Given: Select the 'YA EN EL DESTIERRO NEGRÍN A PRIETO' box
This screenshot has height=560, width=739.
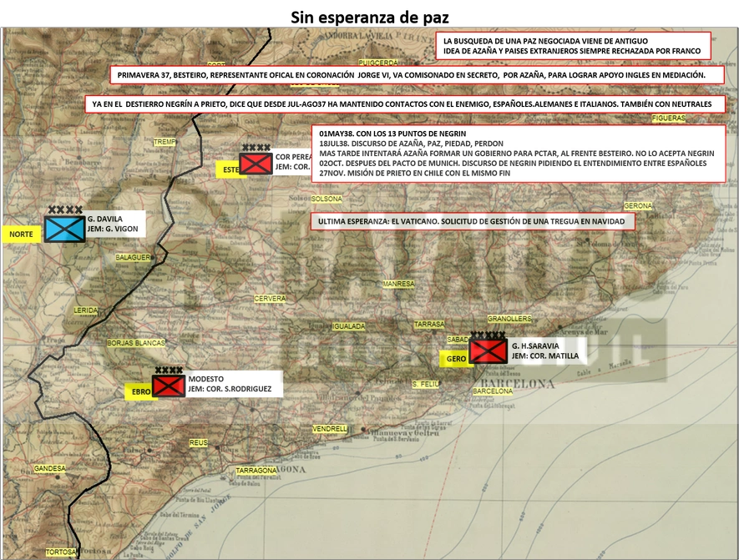Looking at the screenshot, I should click(405, 104).
